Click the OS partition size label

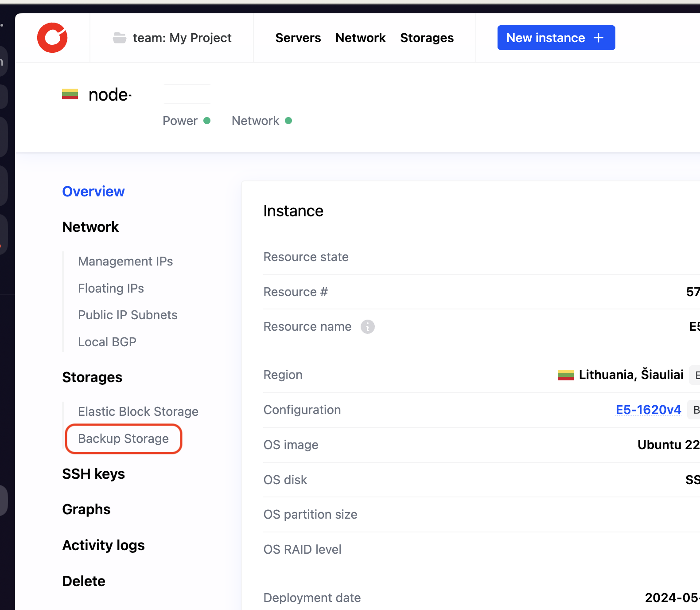point(311,515)
